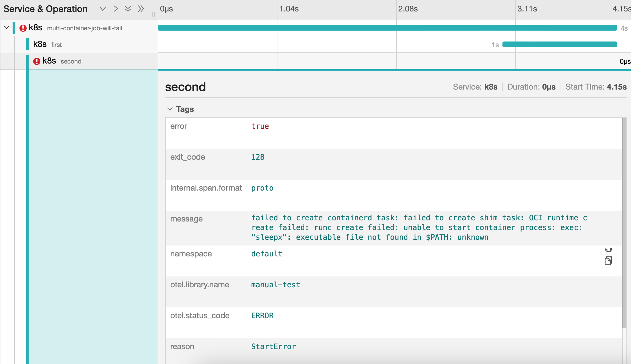Click the otel.status_code tag key
The height and width of the screenshot is (364, 631).
(x=200, y=316)
